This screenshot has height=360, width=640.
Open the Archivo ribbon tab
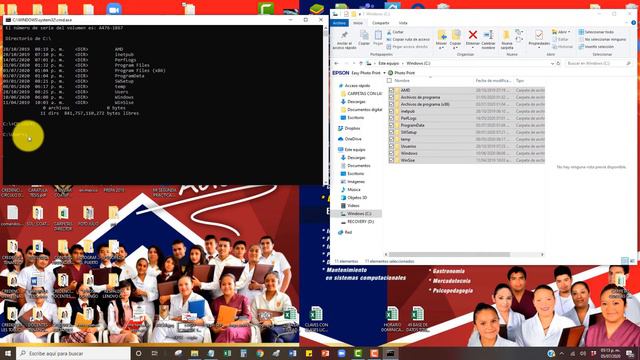point(339,23)
